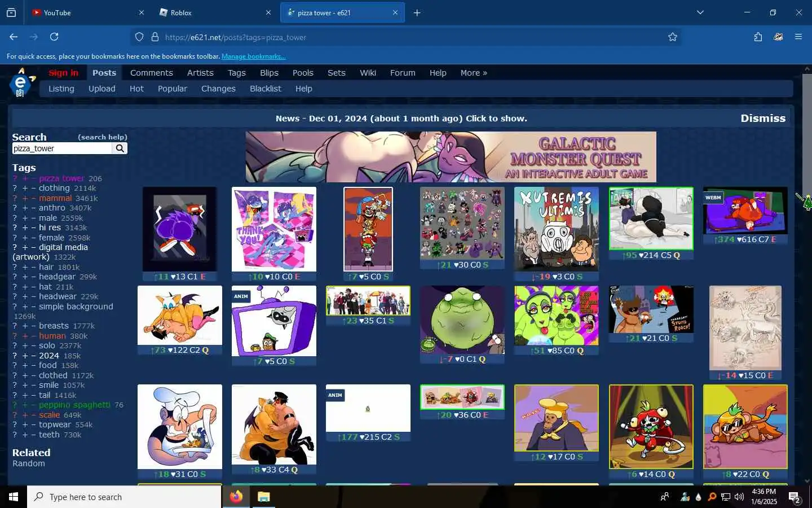Switch to the Roblox tab
This screenshot has height=508, width=812.
tap(214, 12)
